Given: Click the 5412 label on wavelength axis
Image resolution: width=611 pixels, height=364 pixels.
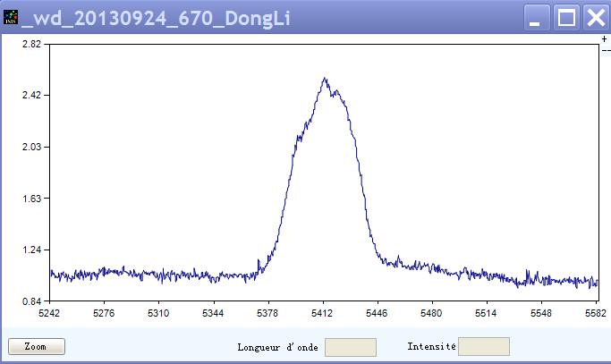Looking at the screenshot, I should 323,314.
